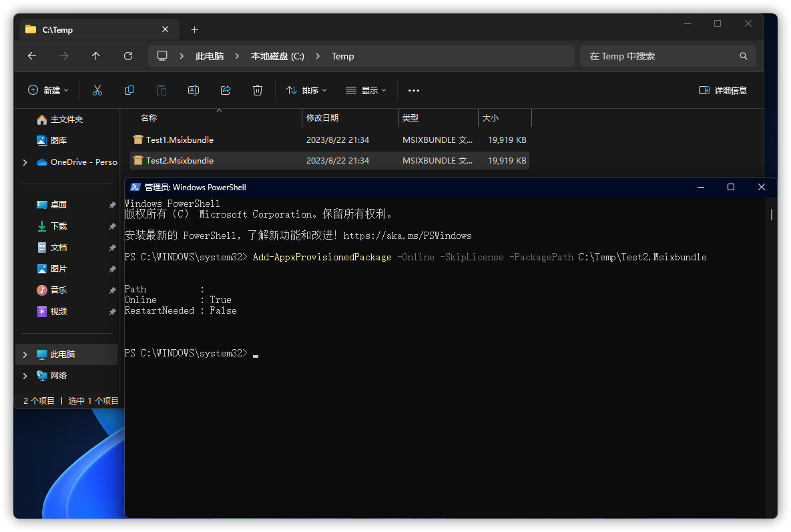Close the C:\Temp tab
791x532 pixels.
pos(165,29)
